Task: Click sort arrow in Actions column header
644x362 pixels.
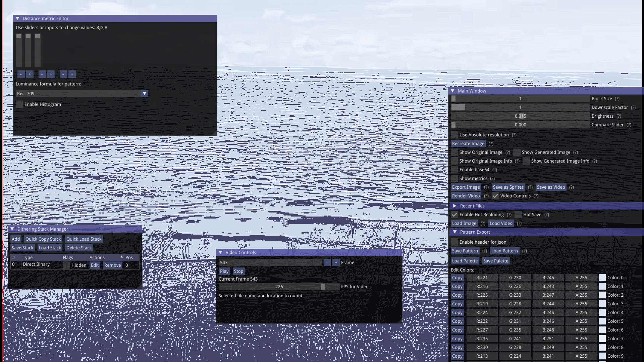Action: (x=122, y=257)
